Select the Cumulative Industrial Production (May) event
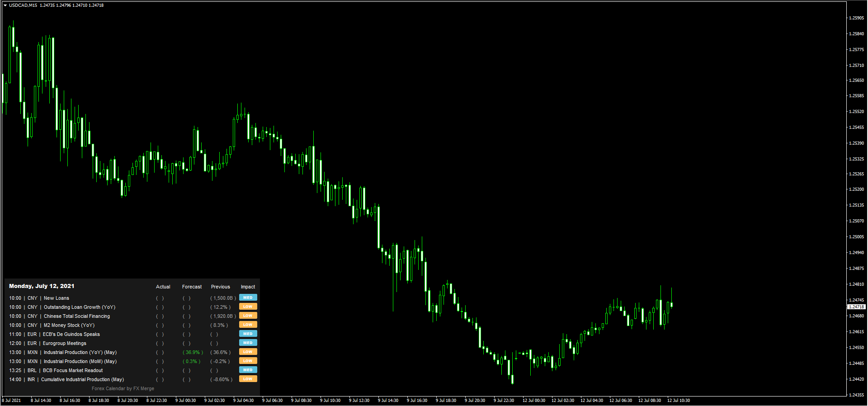 click(82, 380)
